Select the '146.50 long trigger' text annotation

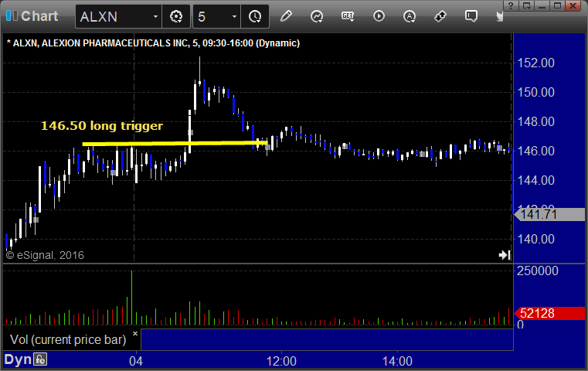point(102,126)
